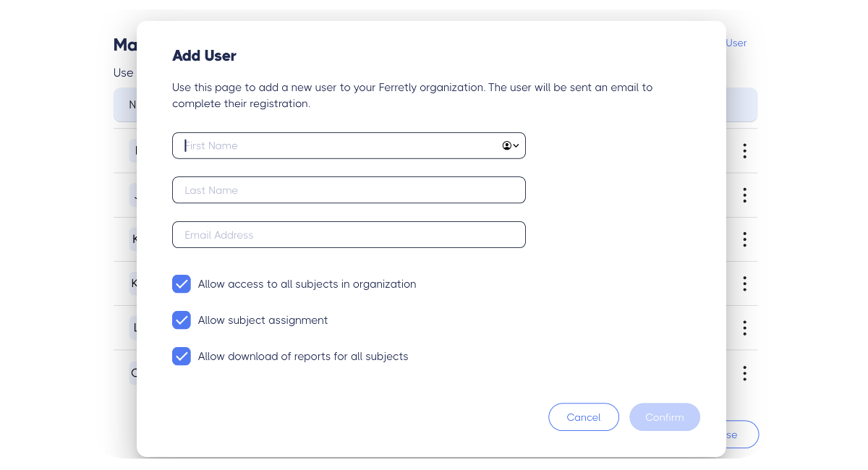Open three-dot menu for first user row

[x=744, y=151]
